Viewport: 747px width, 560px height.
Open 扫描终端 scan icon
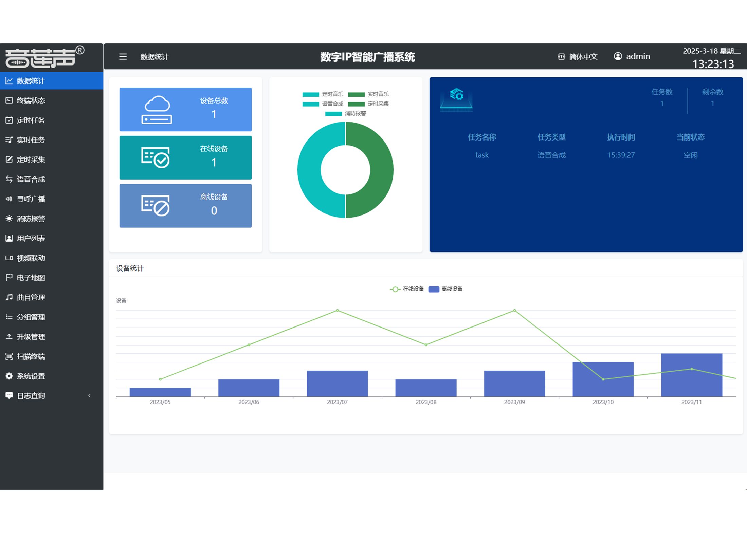[x=9, y=356]
